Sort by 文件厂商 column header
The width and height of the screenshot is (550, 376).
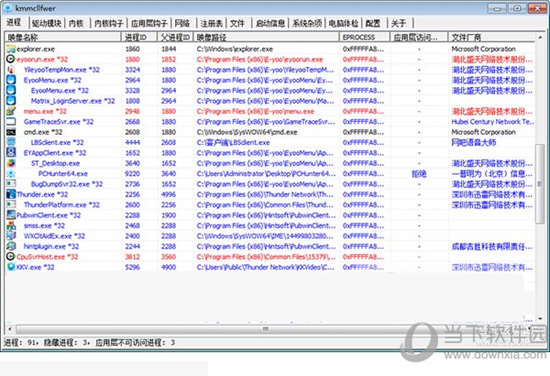(492, 37)
